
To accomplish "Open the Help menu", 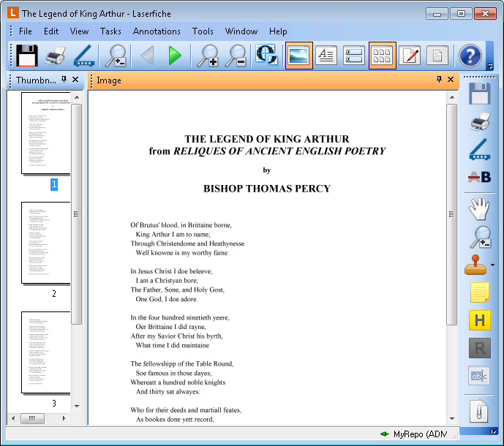I will point(278,31).
